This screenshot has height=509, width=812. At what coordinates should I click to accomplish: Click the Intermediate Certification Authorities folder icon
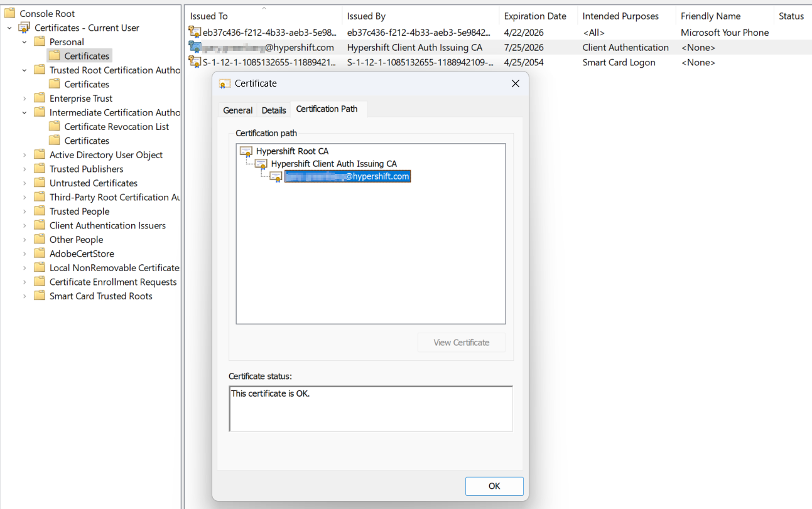pyautogui.click(x=40, y=112)
